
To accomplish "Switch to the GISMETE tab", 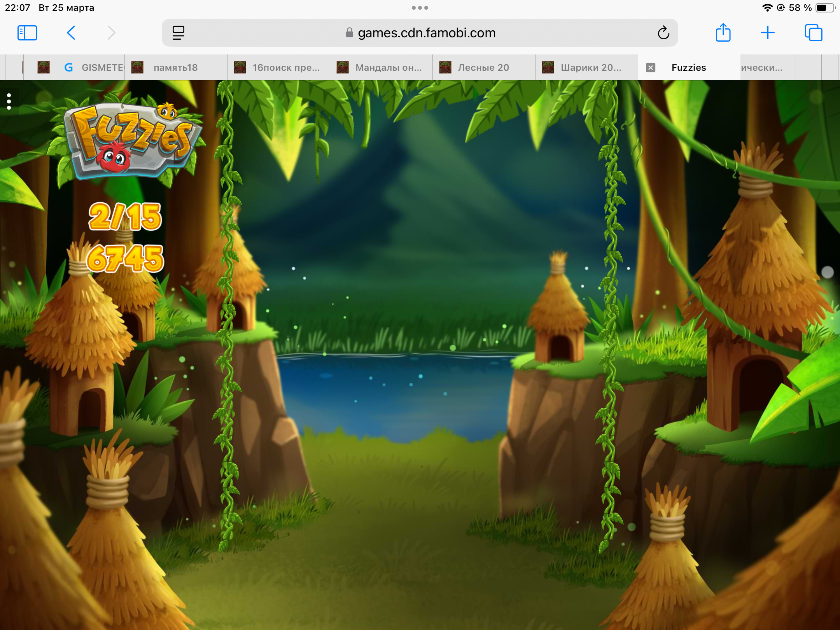I will click(89, 68).
